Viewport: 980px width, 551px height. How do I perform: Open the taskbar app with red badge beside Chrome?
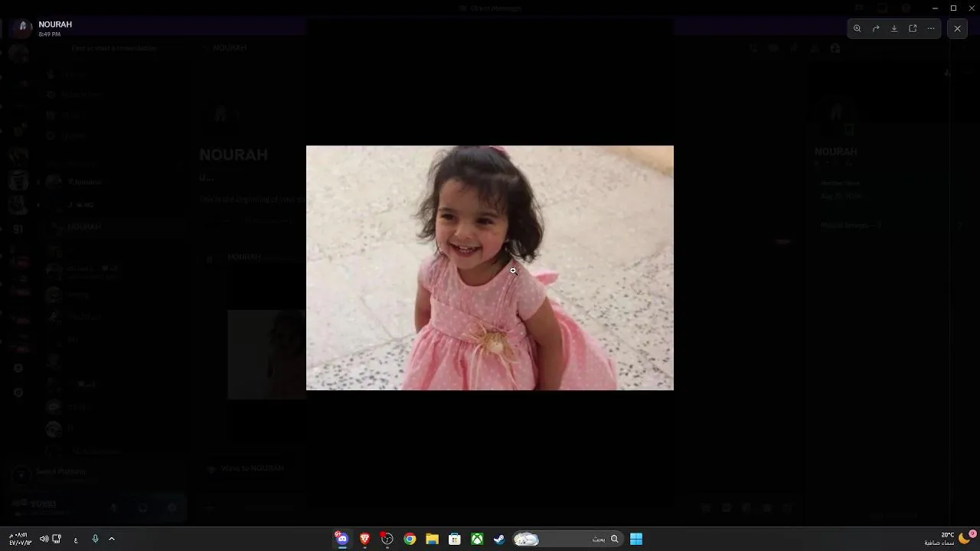[387, 539]
